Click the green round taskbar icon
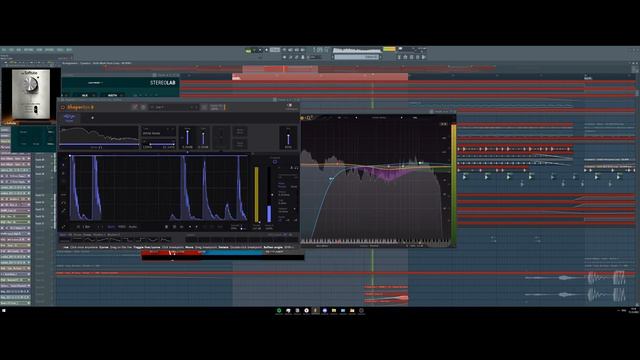Image resolution: width=640 pixels, height=360 pixels. click(x=279, y=311)
